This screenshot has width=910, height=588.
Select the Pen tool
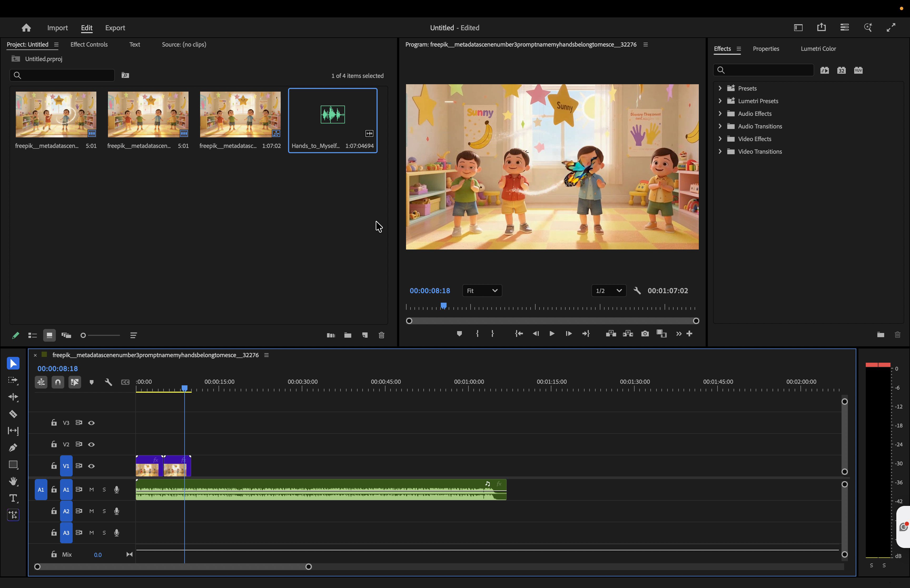[13, 447]
